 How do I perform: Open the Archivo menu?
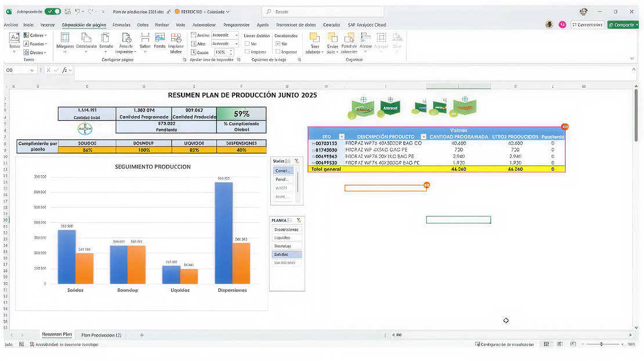11,25
